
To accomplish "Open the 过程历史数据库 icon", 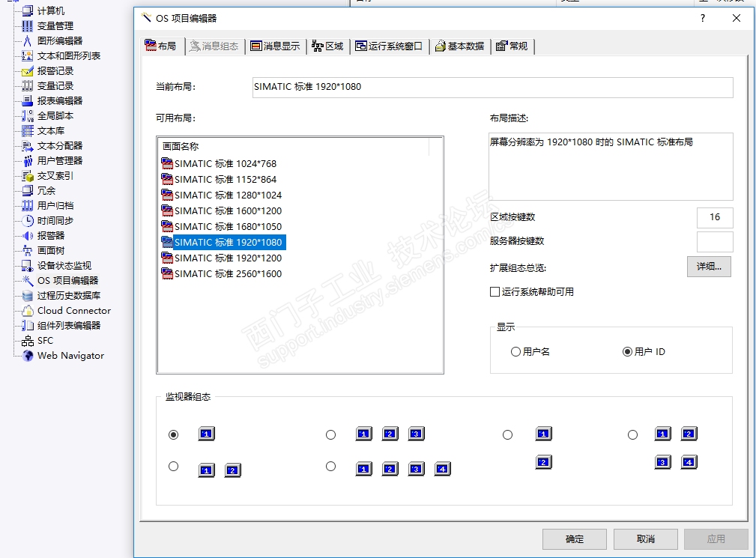I will click(28, 295).
